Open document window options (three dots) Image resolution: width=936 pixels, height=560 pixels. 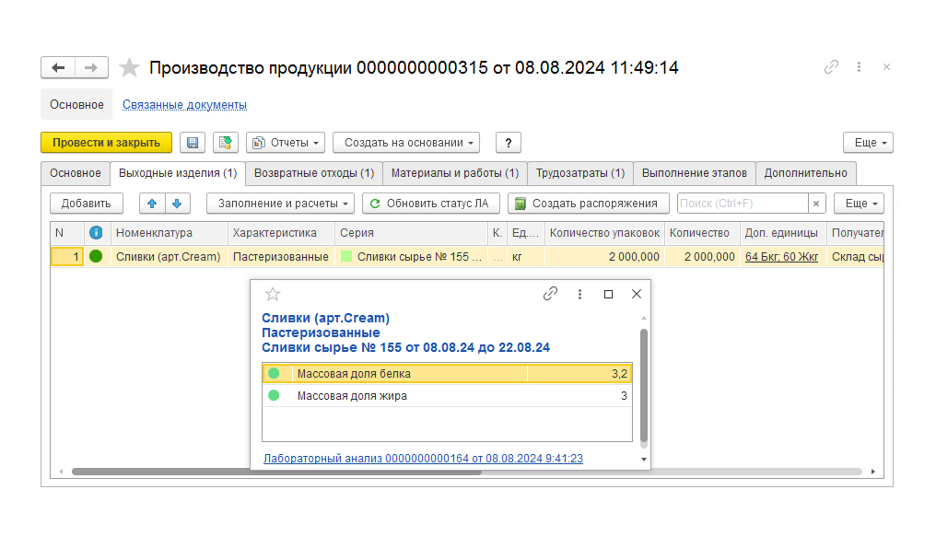click(x=859, y=67)
